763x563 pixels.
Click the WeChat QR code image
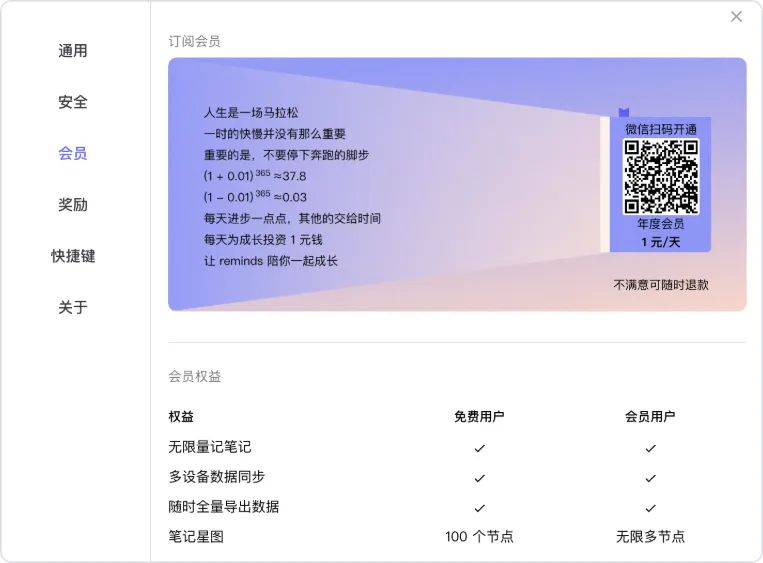point(661,177)
